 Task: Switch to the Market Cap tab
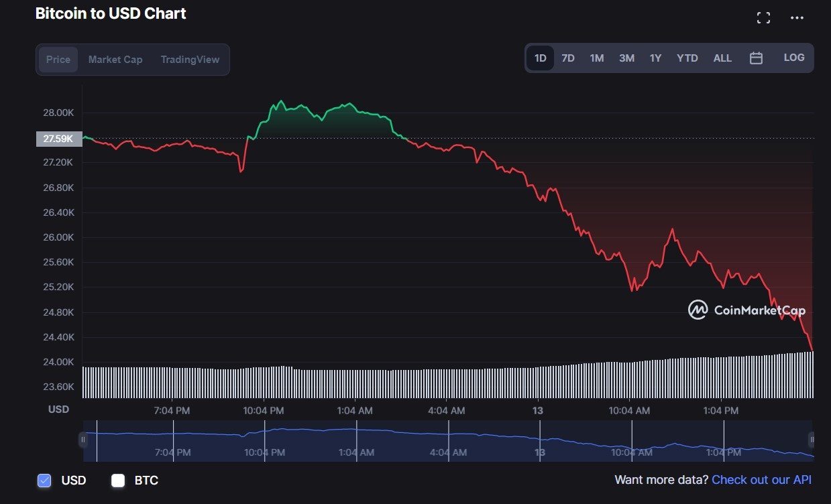click(x=115, y=60)
